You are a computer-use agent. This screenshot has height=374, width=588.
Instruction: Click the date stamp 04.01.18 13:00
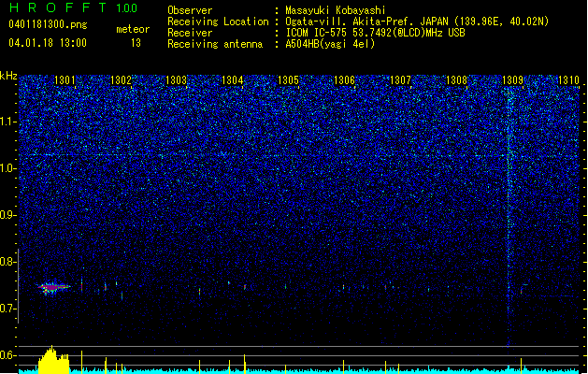(x=48, y=43)
